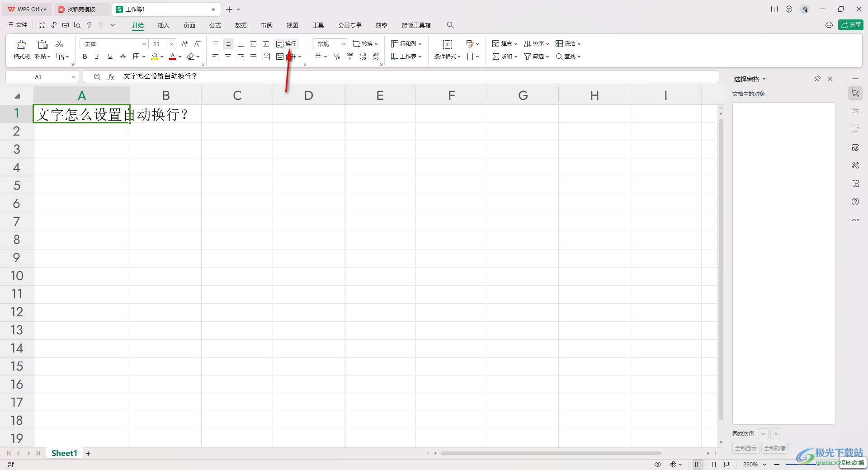Toggle Wrap Text (换行)
The width and height of the screenshot is (868, 470).
287,44
